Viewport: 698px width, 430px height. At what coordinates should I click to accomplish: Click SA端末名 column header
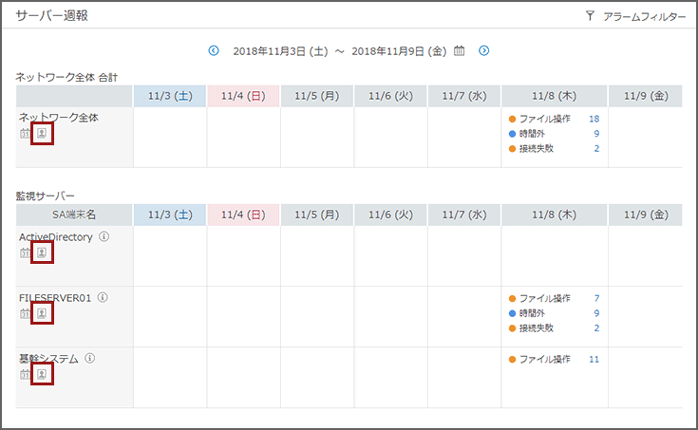(x=75, y=214)
